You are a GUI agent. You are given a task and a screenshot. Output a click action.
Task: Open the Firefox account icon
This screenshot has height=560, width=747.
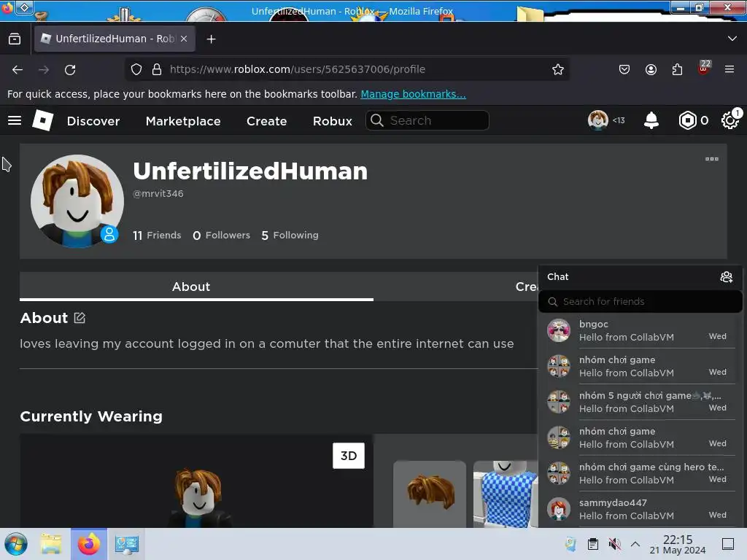pos(651,69)
